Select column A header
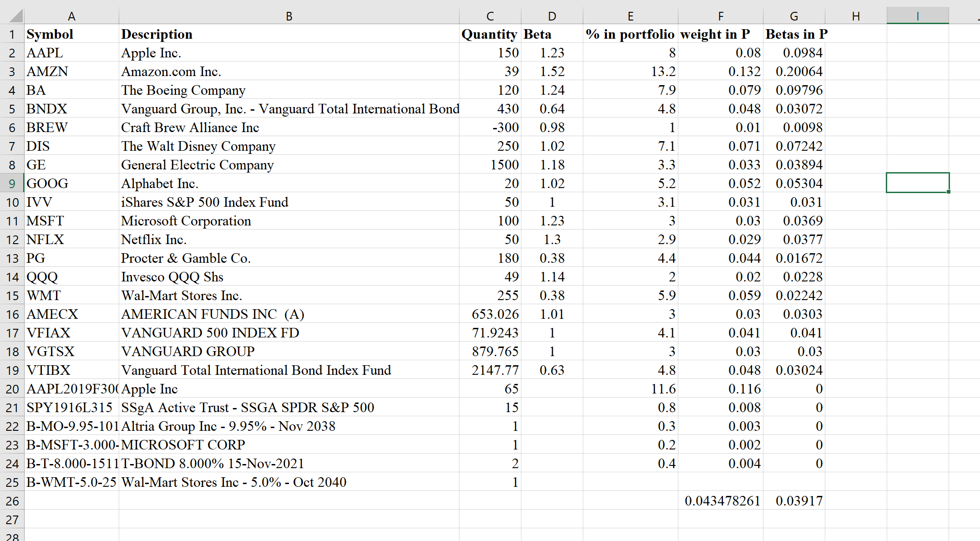Screen dimensions: 980x541 [x=71, y=15]
